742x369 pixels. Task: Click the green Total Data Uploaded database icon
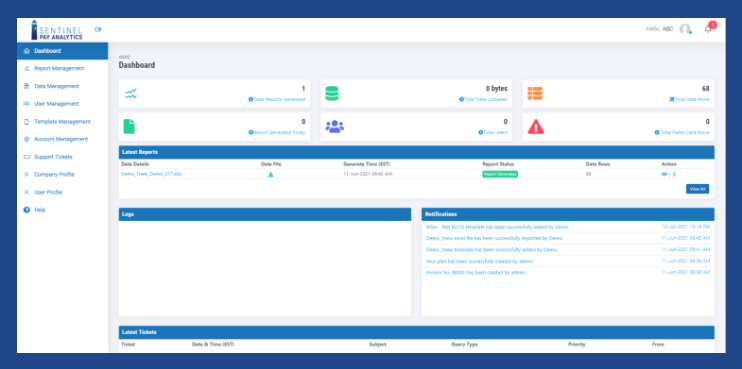pyautogui.click(x=332, y=93)
